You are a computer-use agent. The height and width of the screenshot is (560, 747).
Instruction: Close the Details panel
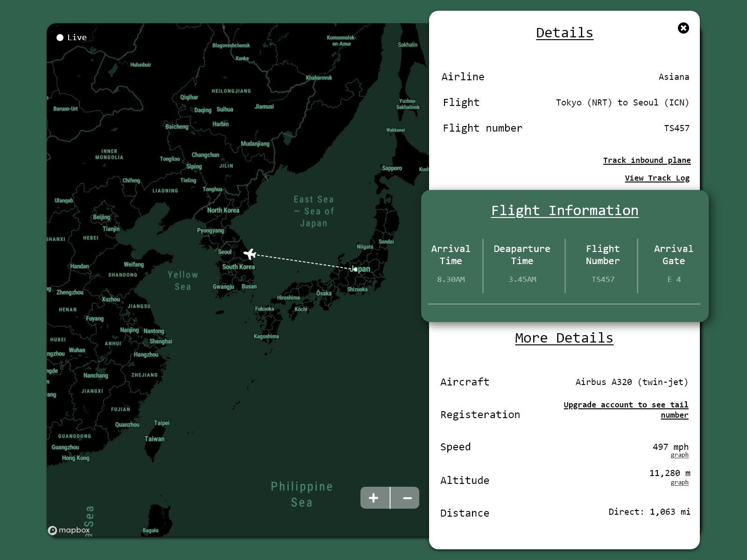coord(683,28)
